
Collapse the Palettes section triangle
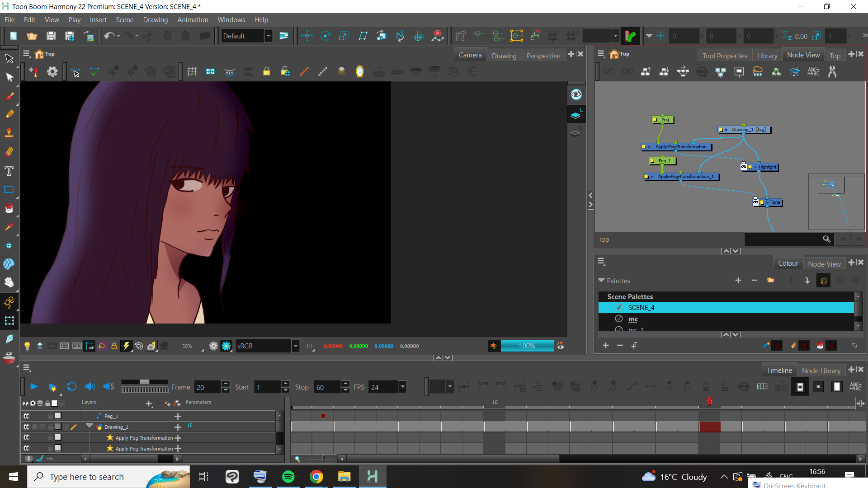(601, 281)
